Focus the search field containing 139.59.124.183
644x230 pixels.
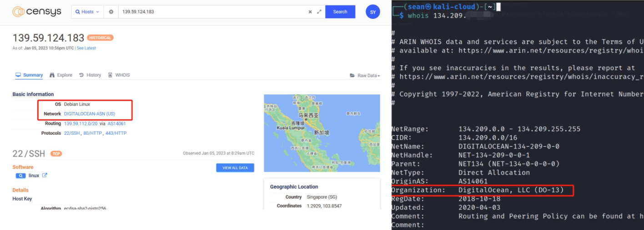coord(211,12)
